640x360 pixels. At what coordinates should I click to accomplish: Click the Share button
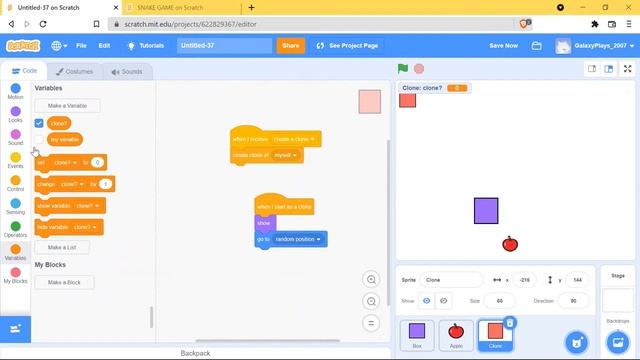291,46
